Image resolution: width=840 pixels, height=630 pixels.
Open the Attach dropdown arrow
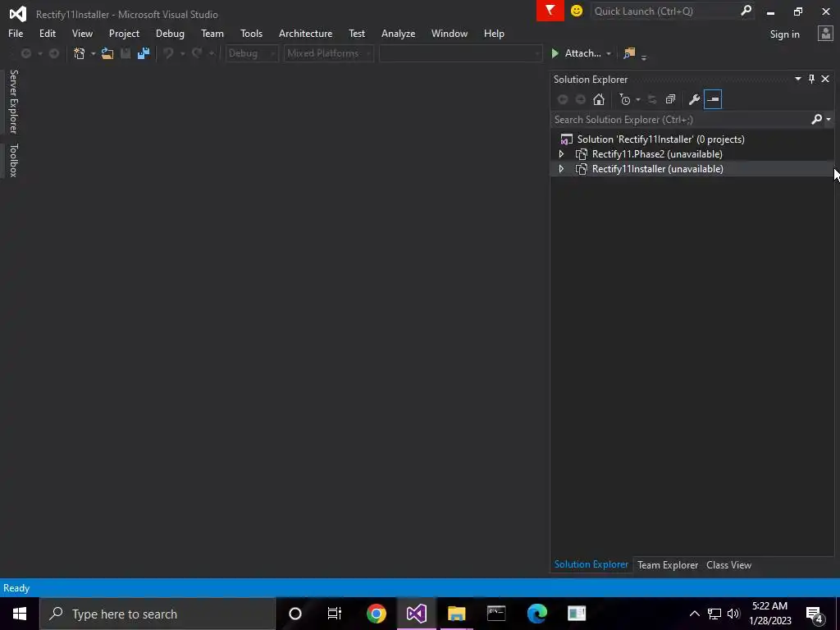[609, 53]
